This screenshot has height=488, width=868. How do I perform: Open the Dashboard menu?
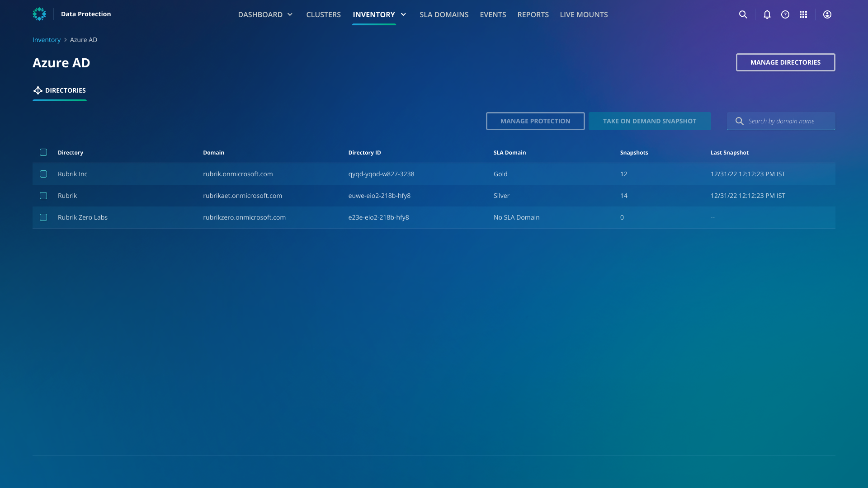(260, 14)
